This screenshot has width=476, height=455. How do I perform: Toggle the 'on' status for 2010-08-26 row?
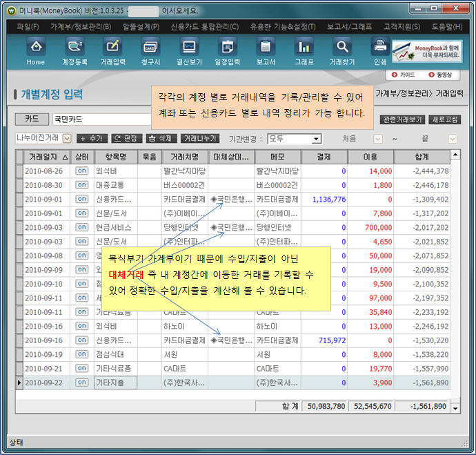81,171
